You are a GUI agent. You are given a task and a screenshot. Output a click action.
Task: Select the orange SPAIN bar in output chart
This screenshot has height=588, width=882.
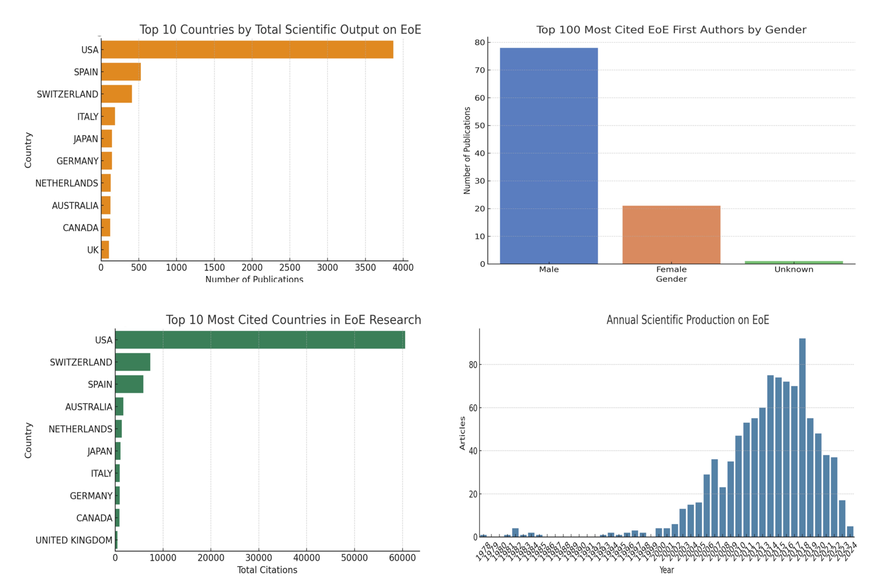tap(121, 72)
